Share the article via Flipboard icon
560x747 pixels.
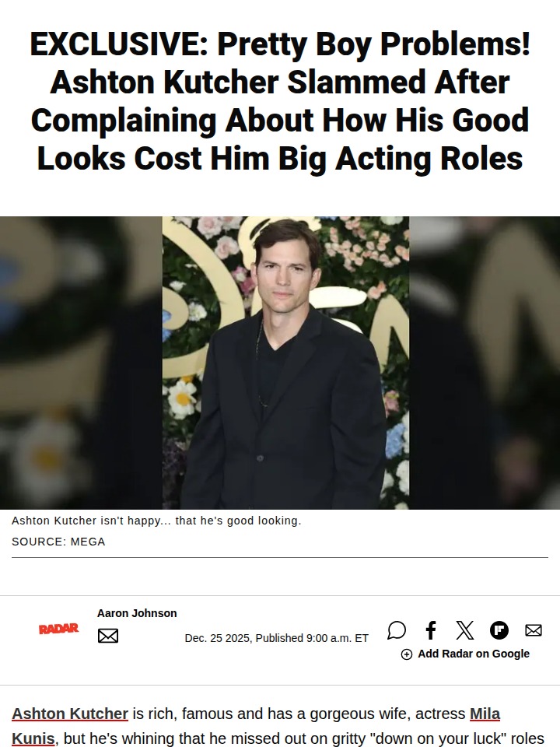click(499, 630)
